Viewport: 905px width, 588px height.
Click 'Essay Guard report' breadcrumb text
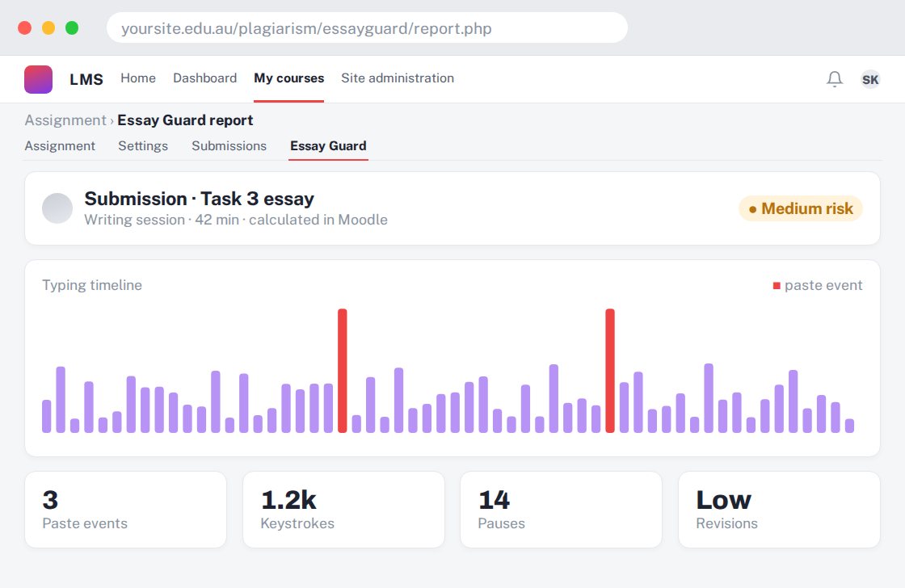(185, 120)
